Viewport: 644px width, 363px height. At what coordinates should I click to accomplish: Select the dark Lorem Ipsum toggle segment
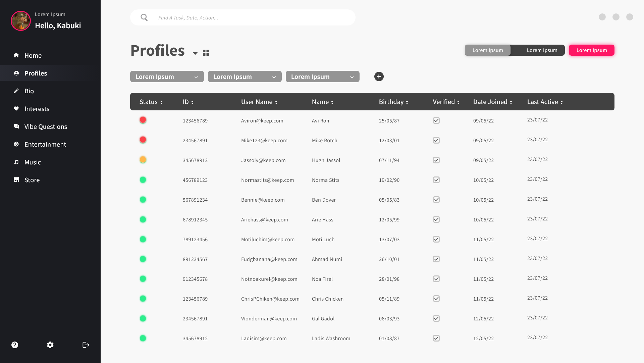(x=542, y=50)
